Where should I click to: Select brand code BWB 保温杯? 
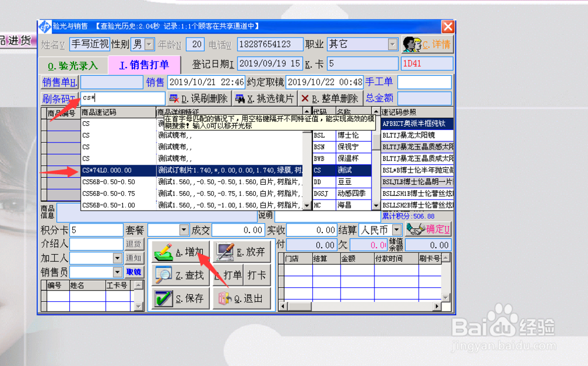[342, 158]
